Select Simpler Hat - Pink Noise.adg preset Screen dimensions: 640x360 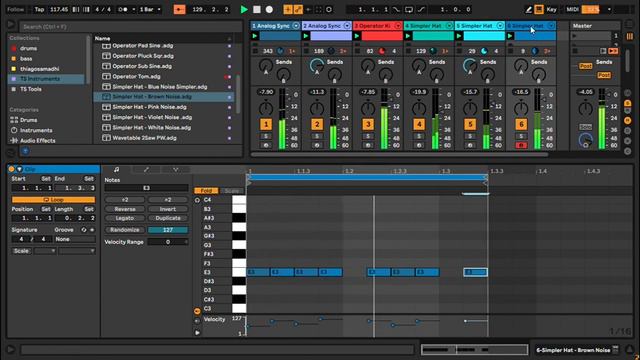(149, 107)
